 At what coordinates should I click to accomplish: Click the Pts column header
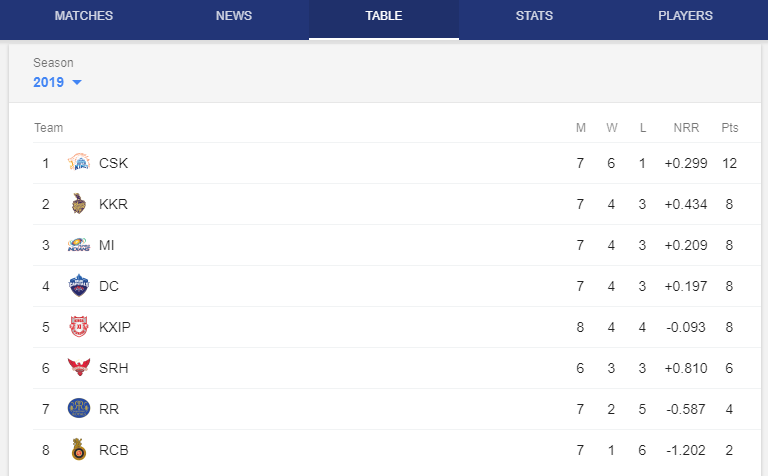[729, 128]
